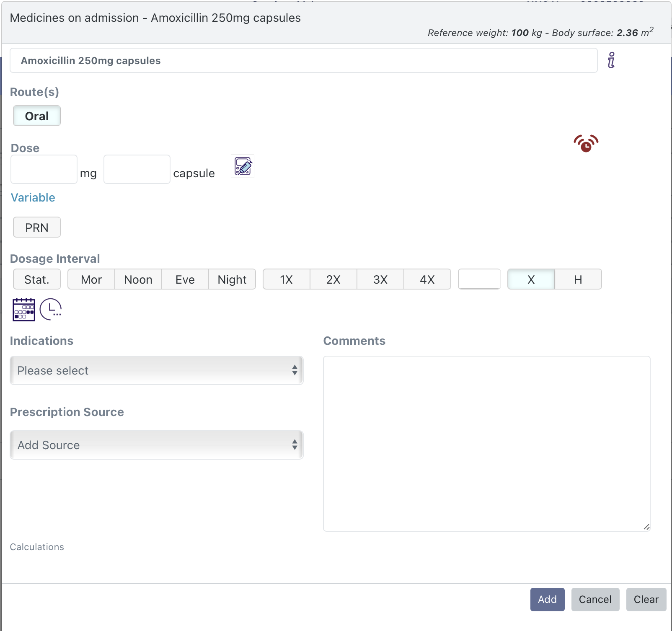This screenshot has height=631, width=672.
Task: Click in the Comments text area
Action: (486, 443)
